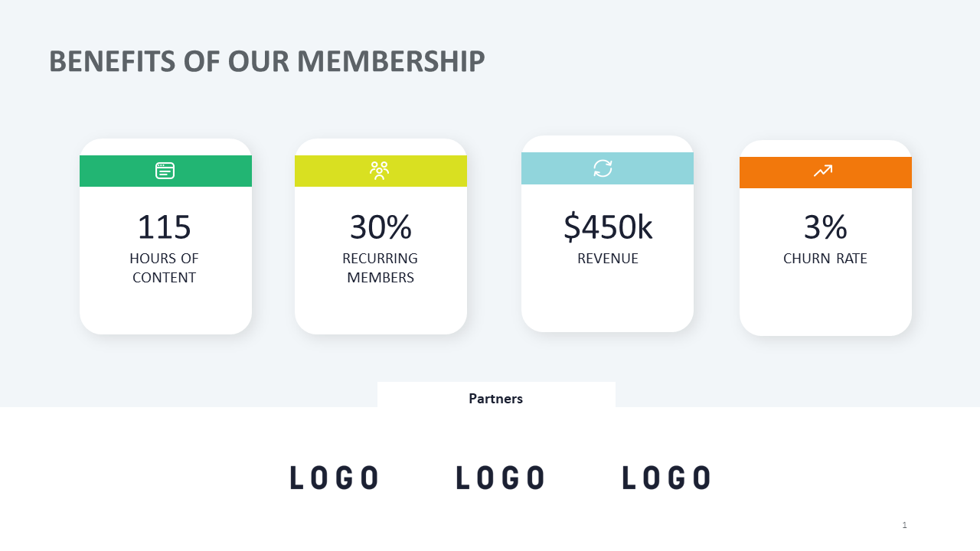Click the Recurring Members caption
The image size is (980, 551).
click(x=381, y=268)
